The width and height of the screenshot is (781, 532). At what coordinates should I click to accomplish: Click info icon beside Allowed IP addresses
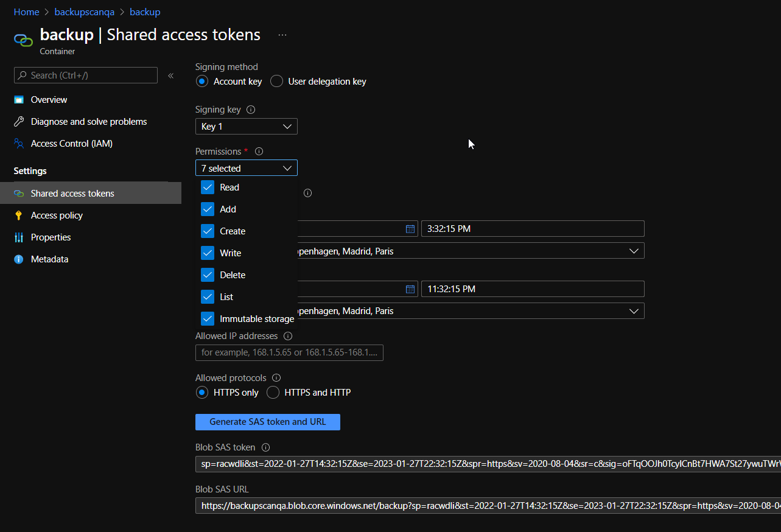288,336
